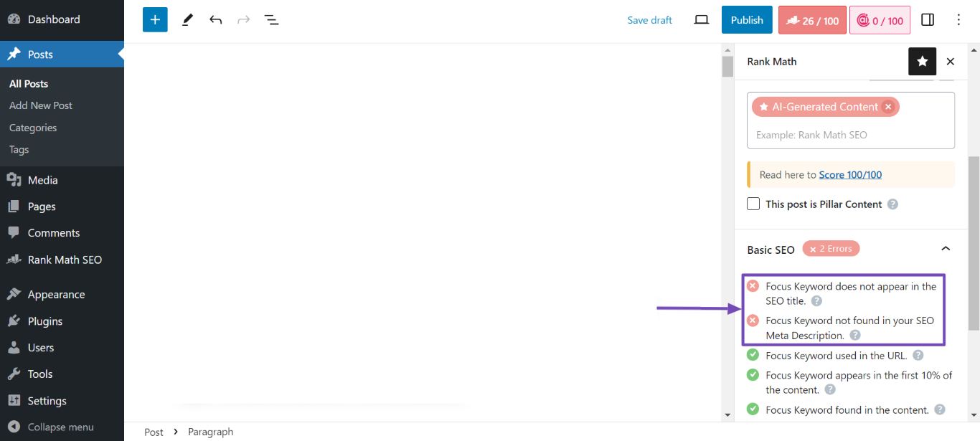Screen dimensions: 980x441
Task: Close the Rank Math sidebar
Action: pyautogui.click(x=951, y=62)
